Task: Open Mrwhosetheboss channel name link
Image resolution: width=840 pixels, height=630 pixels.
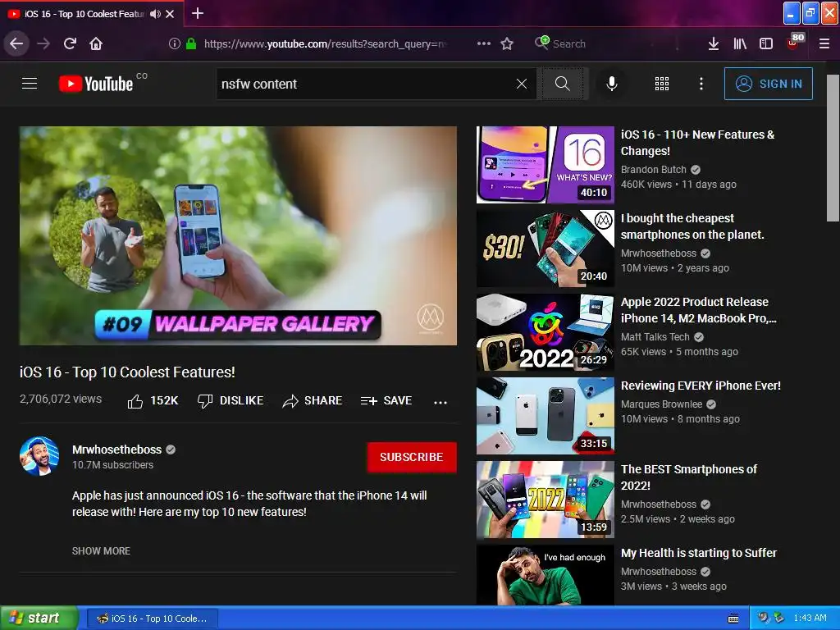Action: tap(116, 450)
